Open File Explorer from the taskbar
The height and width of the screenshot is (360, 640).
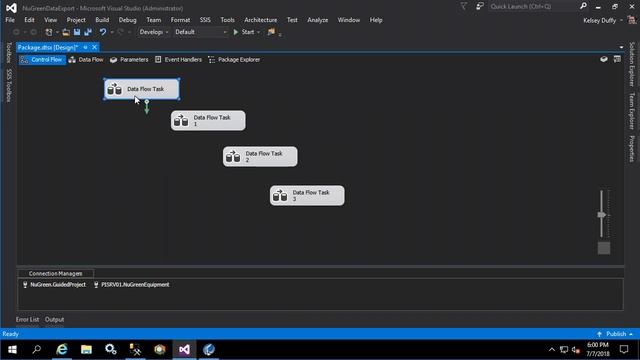pyautogui.click(x=86, y=349)
